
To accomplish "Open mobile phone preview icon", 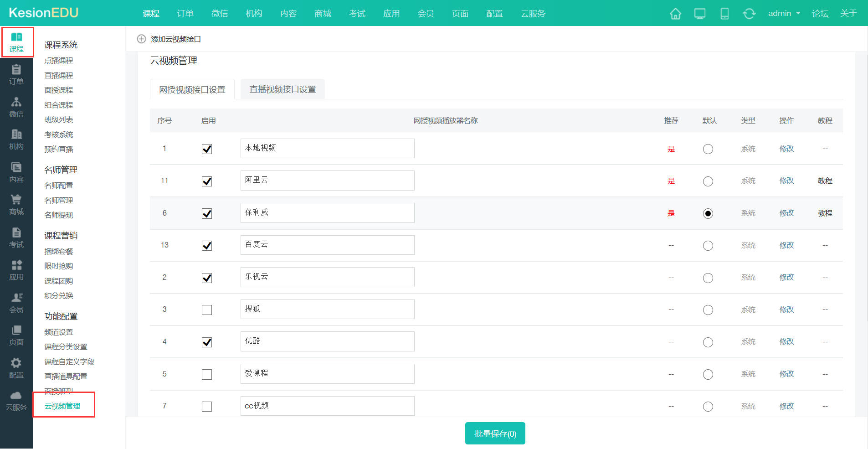I will click(x=724, y=14).
